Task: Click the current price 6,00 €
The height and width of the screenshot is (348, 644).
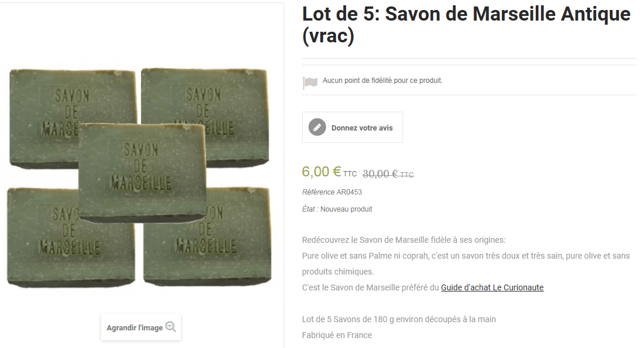Action: pyautogui.click(x=321, y=172)
